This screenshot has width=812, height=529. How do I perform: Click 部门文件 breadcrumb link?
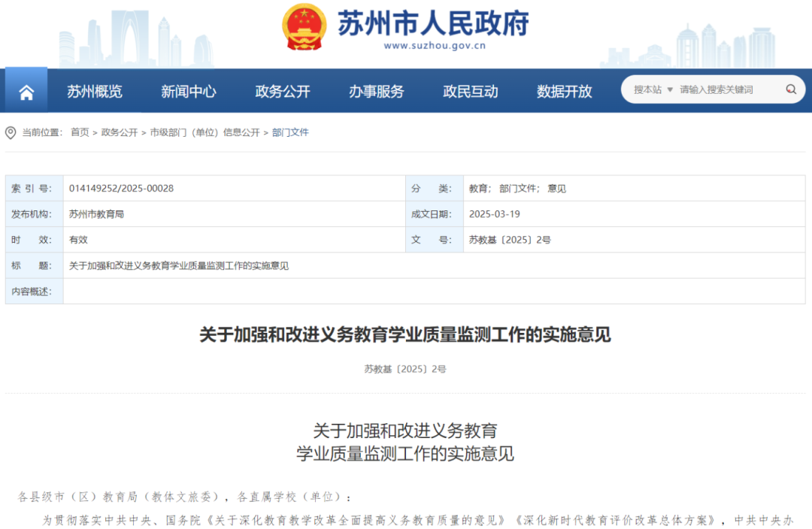(290, 132)
